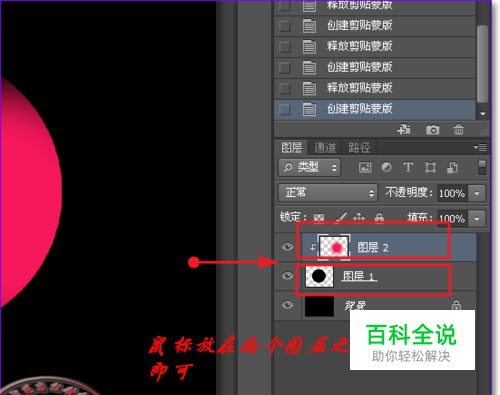The height and width of the screenshot is (395, 500).
Task: Click the 图层 2 layer name
Action: 373,247
